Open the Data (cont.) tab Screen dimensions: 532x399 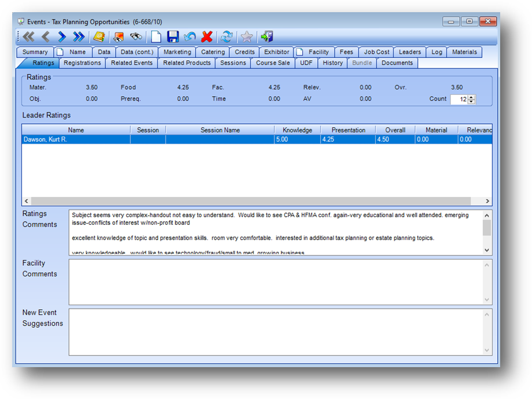[137, 52]
